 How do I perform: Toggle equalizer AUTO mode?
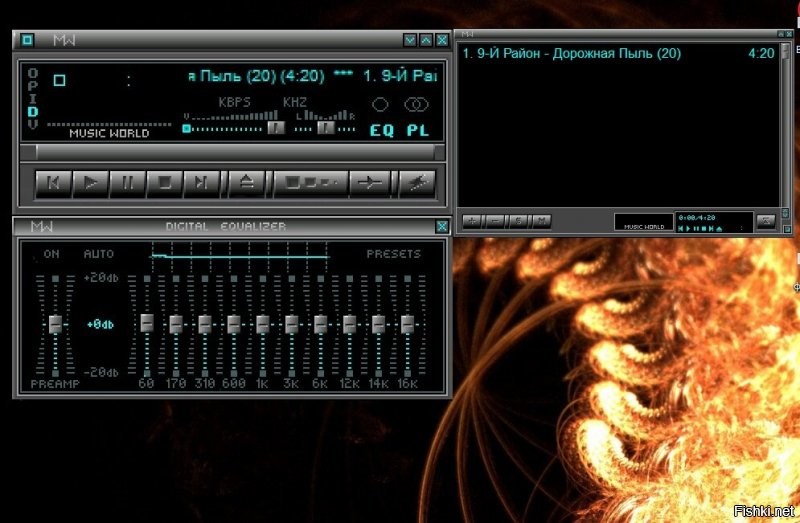tap(98, 254)
